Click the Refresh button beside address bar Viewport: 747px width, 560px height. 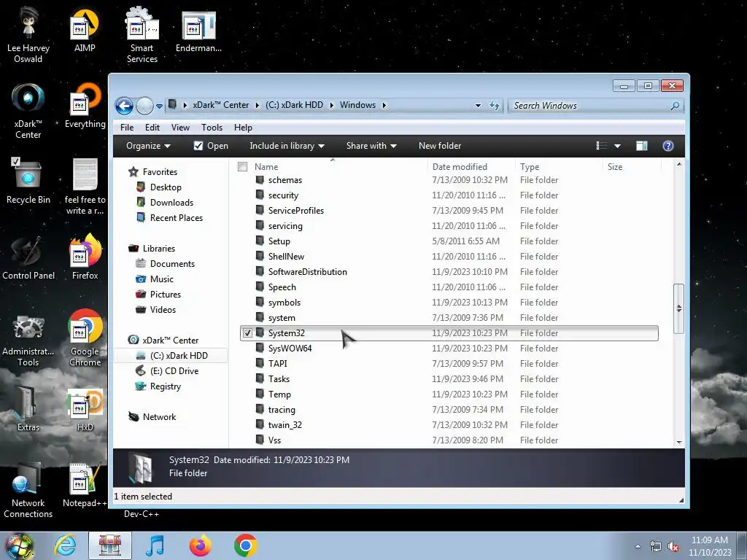[x=495, y=105]
